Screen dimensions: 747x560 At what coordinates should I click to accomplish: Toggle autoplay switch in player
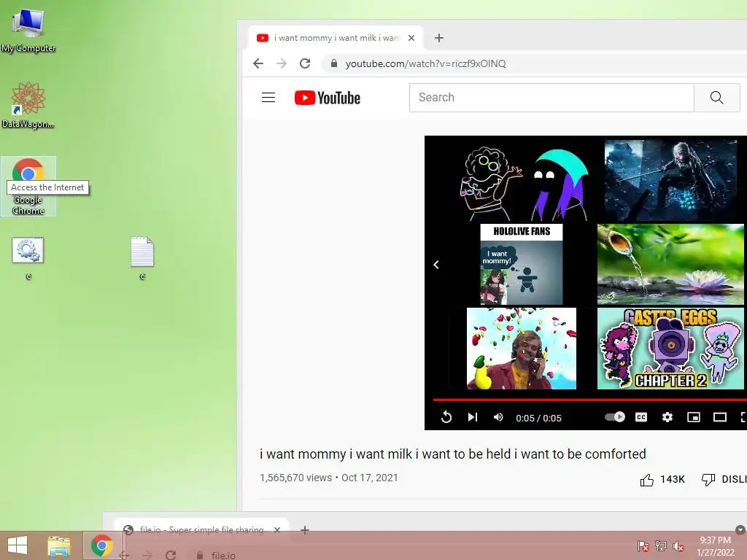(x=614, y=417)
